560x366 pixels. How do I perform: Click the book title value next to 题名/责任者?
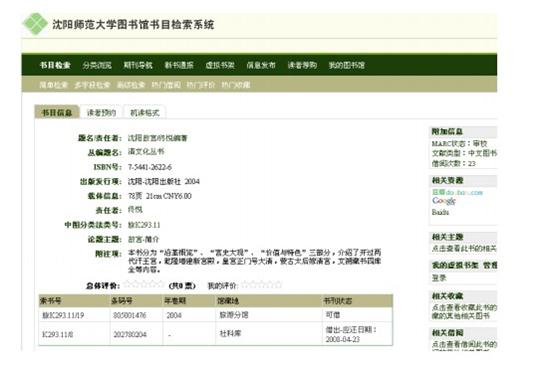158,138
